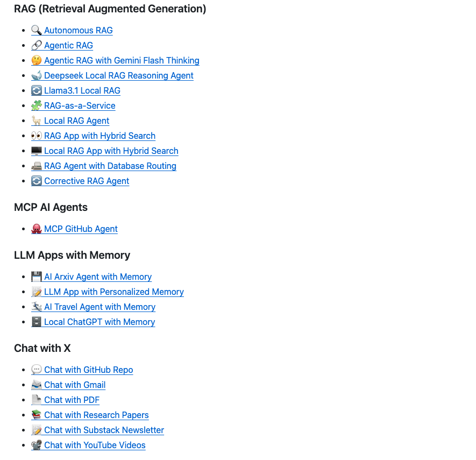Image resolution: width=476 pixels, height=460 pixels.
Task: Click the floppy disk emoji beside AI Arxiv Agent
Action: 37,277
